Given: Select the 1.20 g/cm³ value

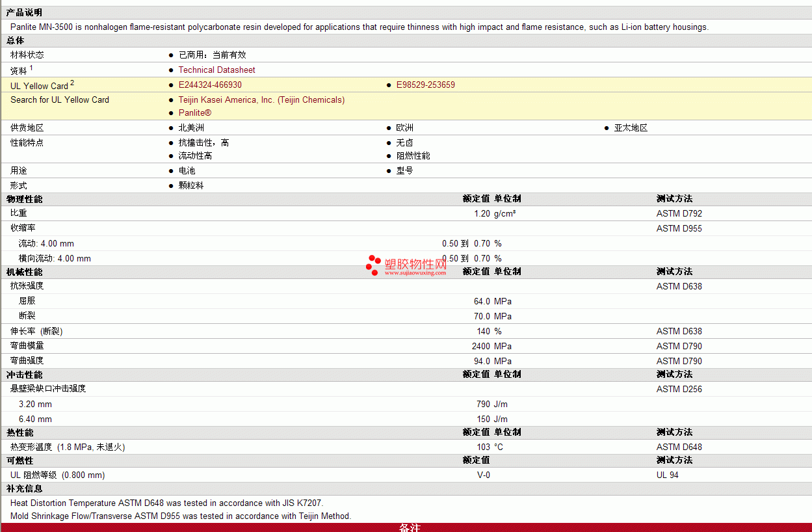Looking at the screenshot, I should [495, 213].
